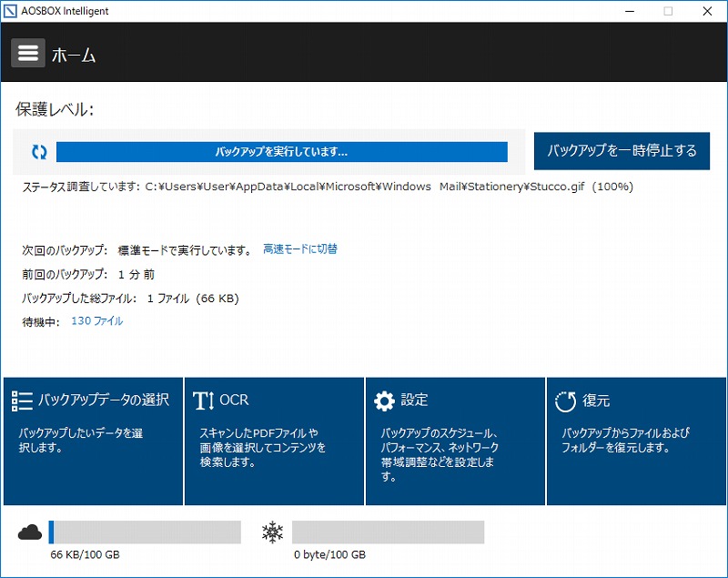Open the hamburger menu
728x578 pixels.
point(28,53)
